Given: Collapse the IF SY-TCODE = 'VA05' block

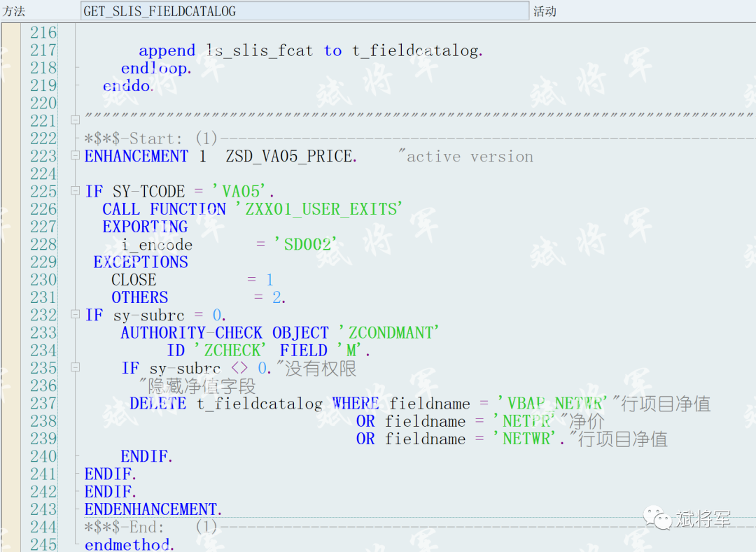Looking at the screenshot, I should (75, 190).
